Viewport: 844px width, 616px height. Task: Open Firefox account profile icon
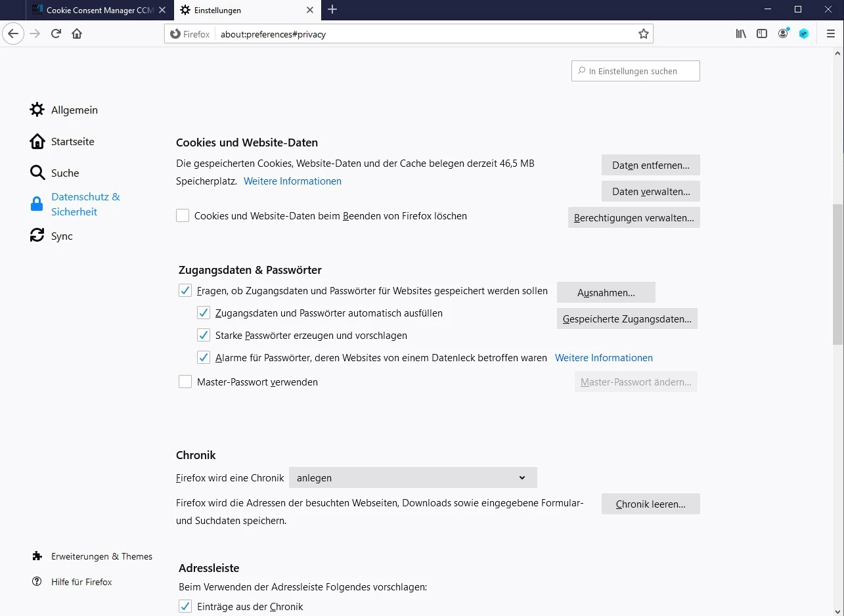(783, 33)
